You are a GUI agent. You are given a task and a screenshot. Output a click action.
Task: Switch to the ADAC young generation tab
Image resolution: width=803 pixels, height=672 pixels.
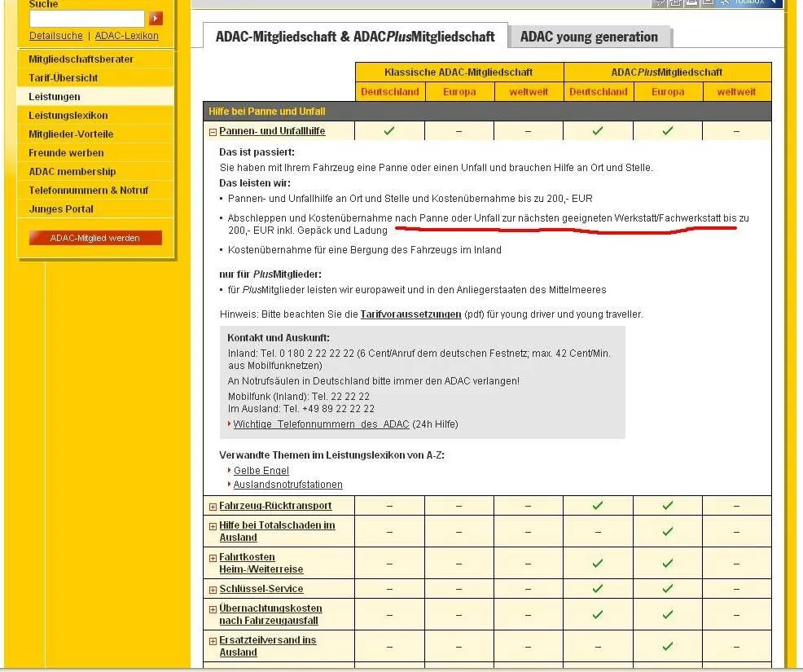click(589, 37)
